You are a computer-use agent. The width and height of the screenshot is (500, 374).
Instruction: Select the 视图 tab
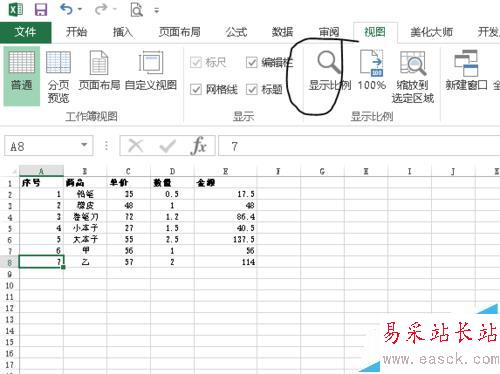[x=375, y=32]
